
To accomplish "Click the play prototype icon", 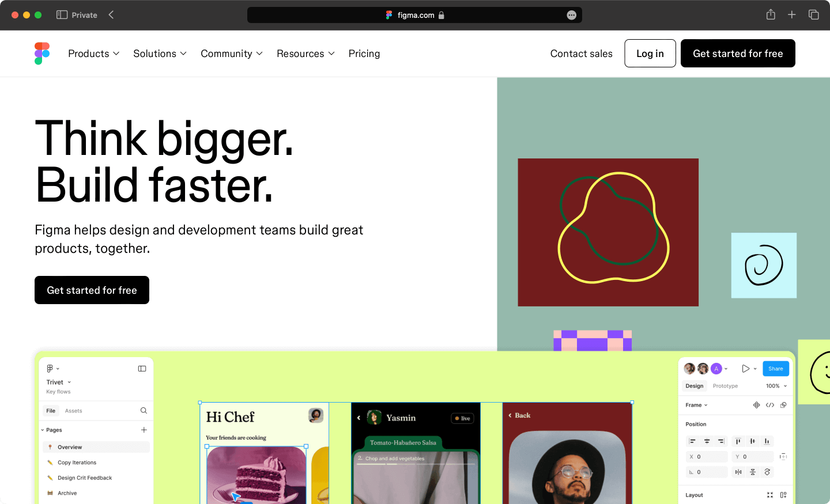I will 745,369.
